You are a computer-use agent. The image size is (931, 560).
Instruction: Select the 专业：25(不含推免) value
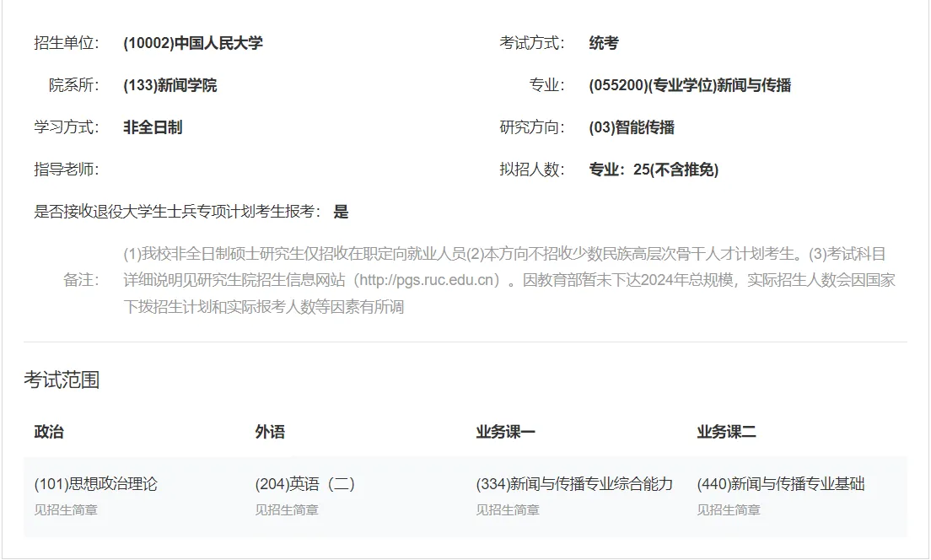[654, 170]
